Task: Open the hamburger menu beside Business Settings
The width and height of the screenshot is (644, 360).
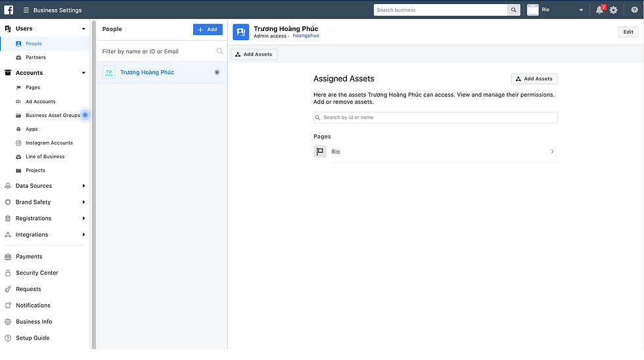Action: [26, 10]
